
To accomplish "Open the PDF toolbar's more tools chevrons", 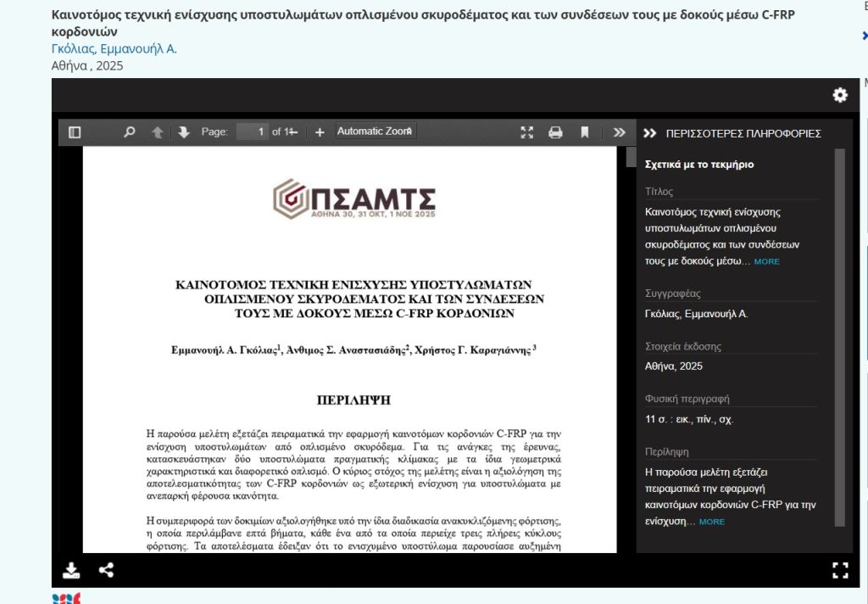I will [x=620, y=131].
